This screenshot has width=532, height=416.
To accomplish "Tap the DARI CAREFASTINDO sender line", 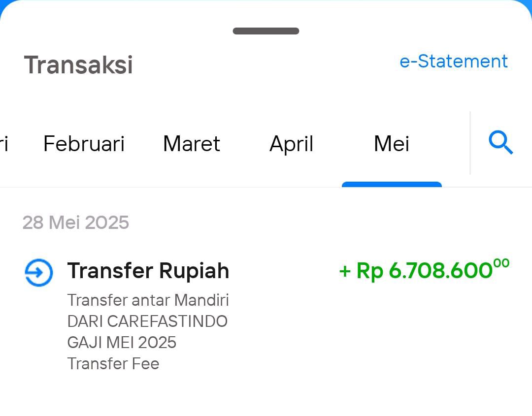I will [147, 321].
